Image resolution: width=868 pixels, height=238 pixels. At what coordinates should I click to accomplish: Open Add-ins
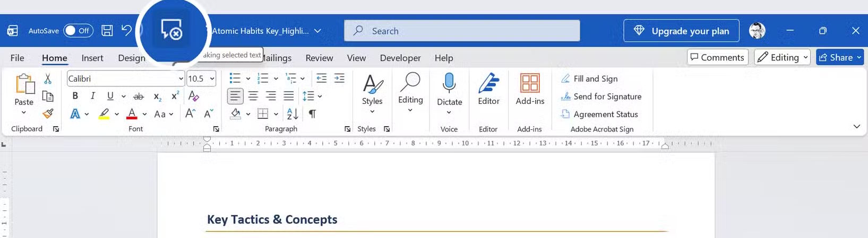(x=530, y=89)
